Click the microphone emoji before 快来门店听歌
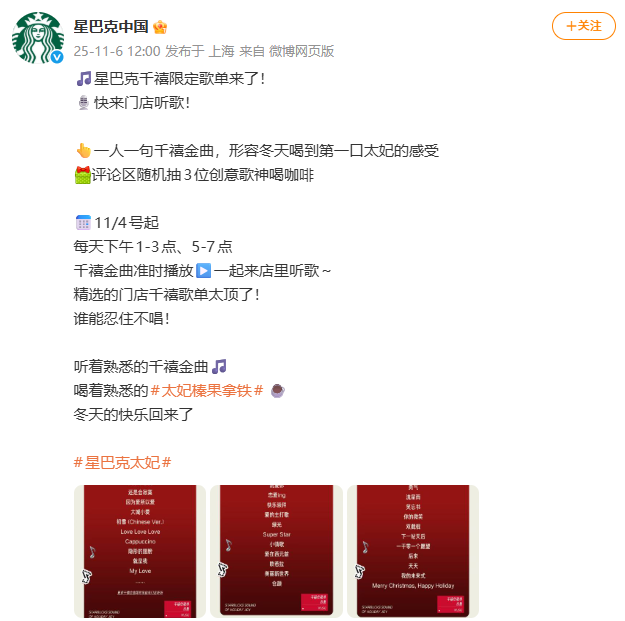 pyautogui.click(x=84, y=103)
